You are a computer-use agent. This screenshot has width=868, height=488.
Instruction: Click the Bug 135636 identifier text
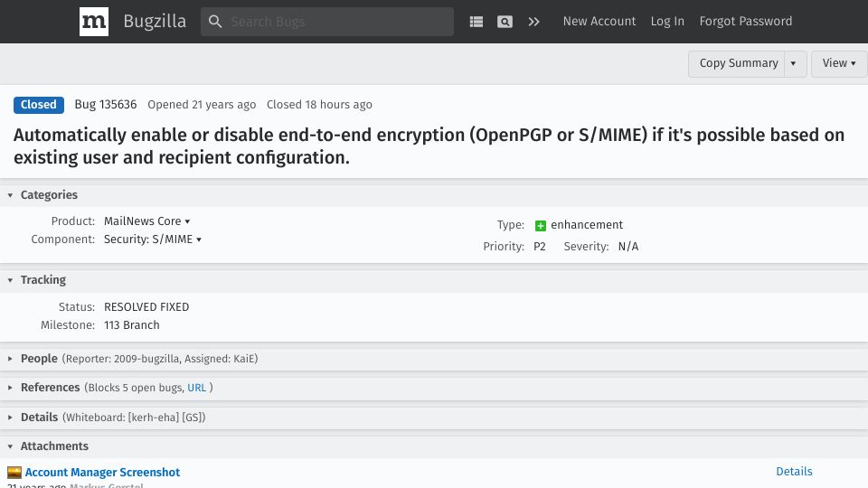tap(106, 105)
